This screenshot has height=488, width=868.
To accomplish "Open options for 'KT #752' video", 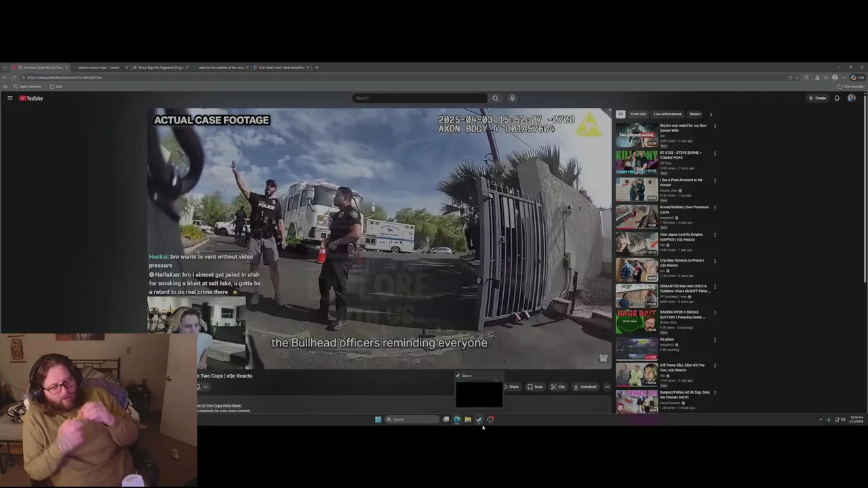I will click(715, 153).
